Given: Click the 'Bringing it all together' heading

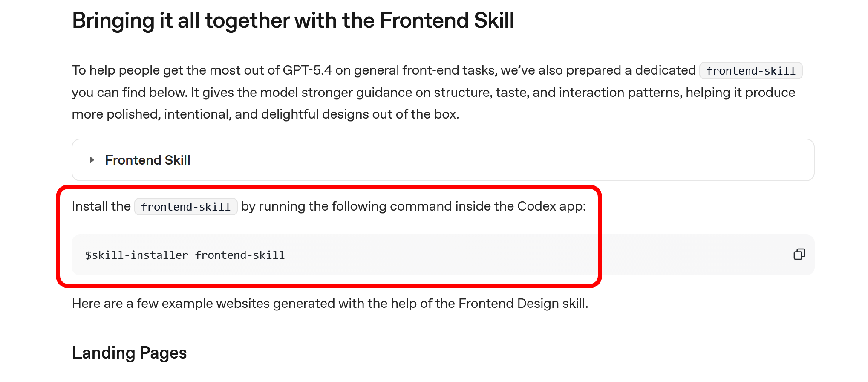Looking at the screenshot, I should coord(293,20).
